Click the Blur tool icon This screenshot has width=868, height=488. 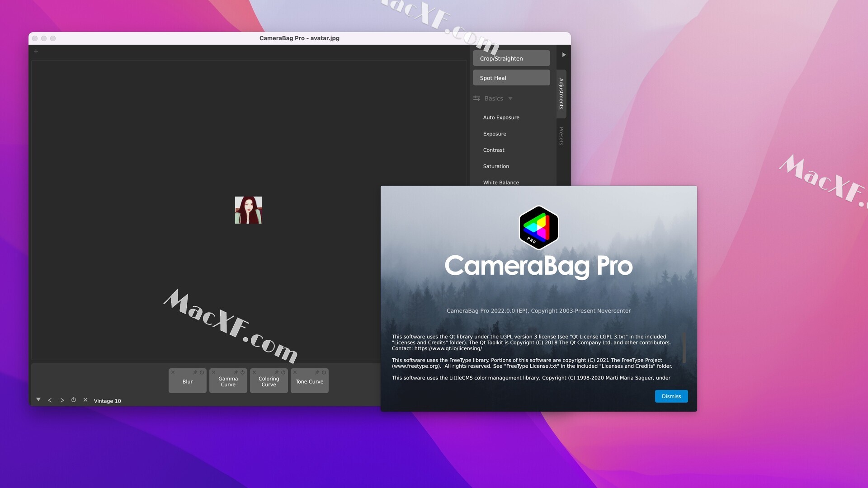[x=187, y=381]
